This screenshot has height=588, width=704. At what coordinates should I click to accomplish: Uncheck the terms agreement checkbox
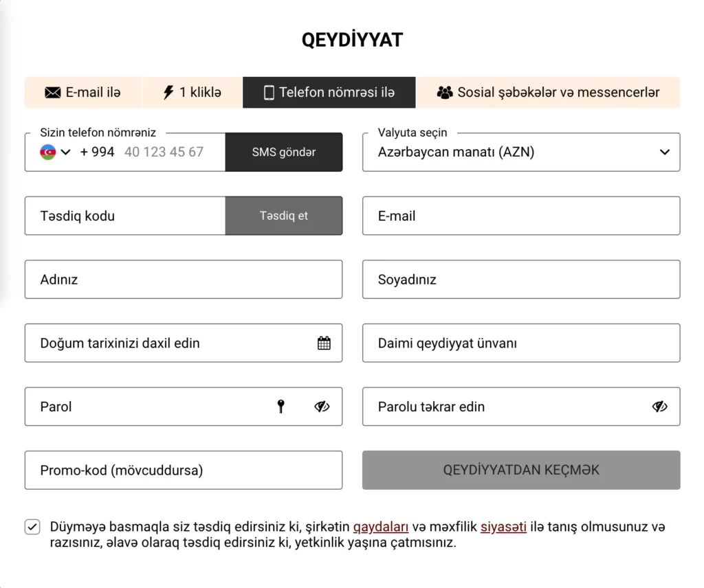(32, 527)
